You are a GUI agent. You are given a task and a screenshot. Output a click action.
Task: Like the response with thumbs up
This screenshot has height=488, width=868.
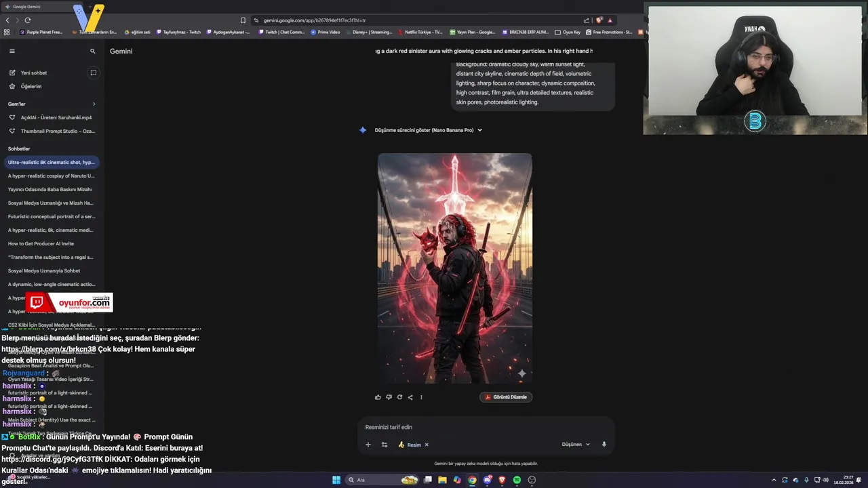click(378, 397)
